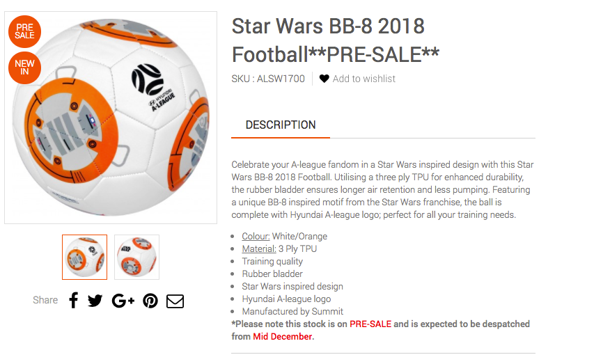This screenshot has width=610, height=364.
Task: Click the red PRE-SALE notice text
Action: pos(370,324)
